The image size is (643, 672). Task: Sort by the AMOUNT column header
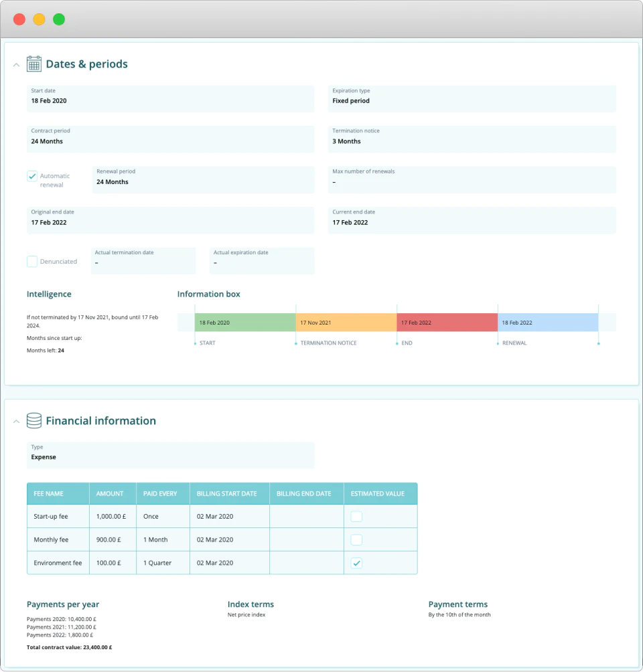113,494
